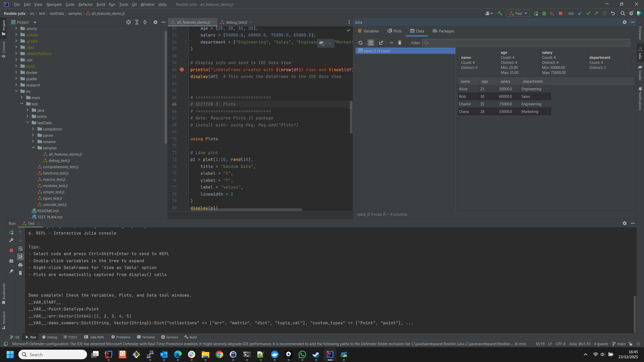Click the red Stop button in main toolbar

pos(560,14)
